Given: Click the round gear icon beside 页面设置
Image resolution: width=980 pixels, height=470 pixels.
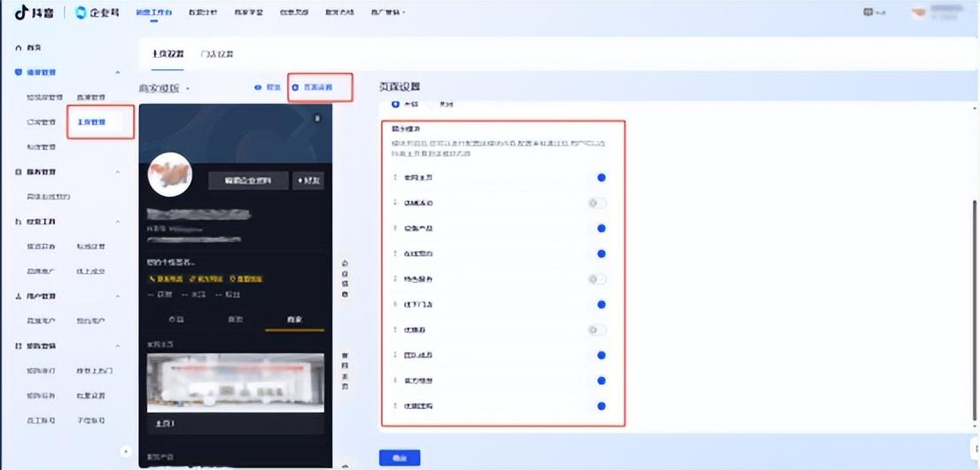Looking at the screenshot, I should (296, 88).
